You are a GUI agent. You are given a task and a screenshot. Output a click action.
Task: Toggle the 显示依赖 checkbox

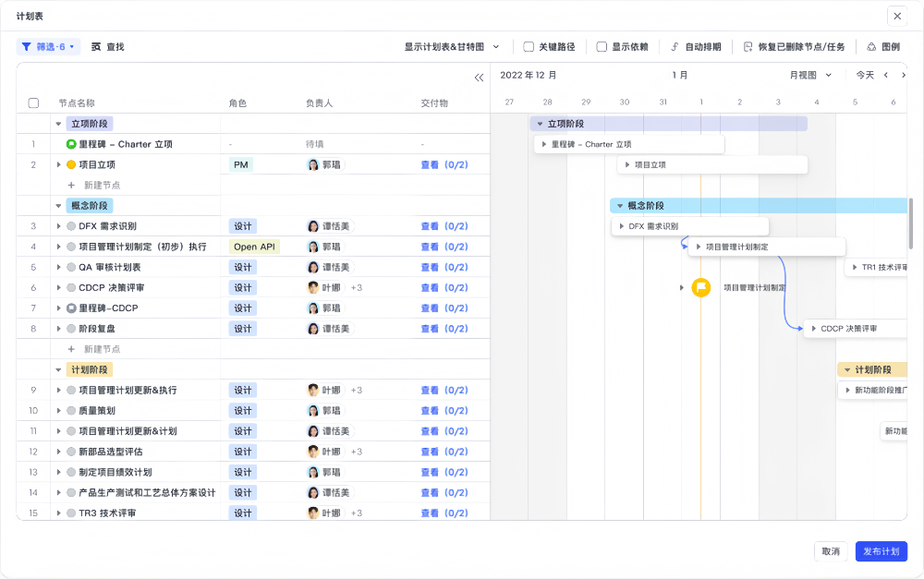click(602, 46)
